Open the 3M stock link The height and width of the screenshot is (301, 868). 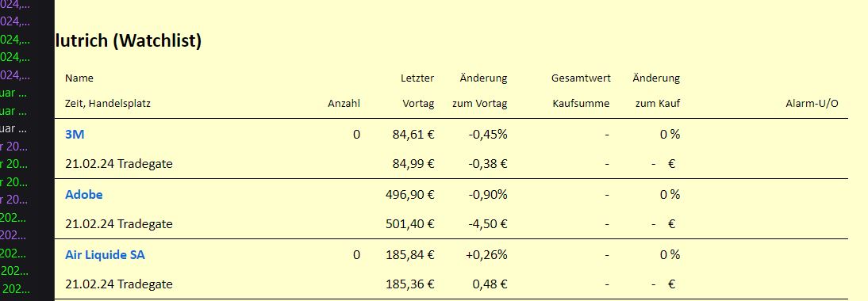click(x=75, y=134)
